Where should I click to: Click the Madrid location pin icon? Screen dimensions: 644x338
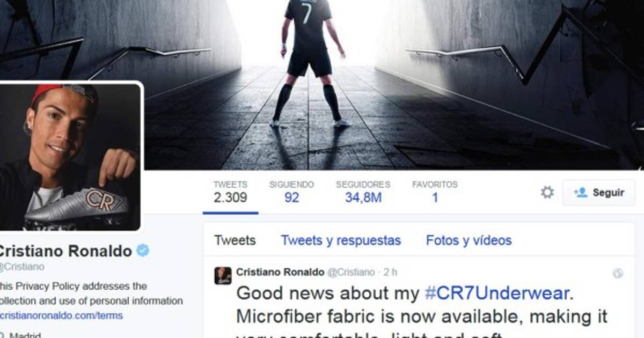click(2, 336)
